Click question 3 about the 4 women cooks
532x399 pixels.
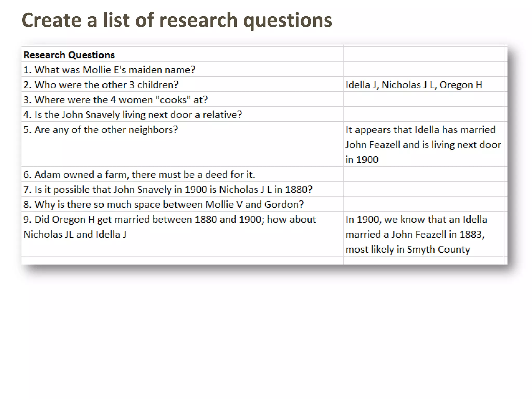click(182, 99)
